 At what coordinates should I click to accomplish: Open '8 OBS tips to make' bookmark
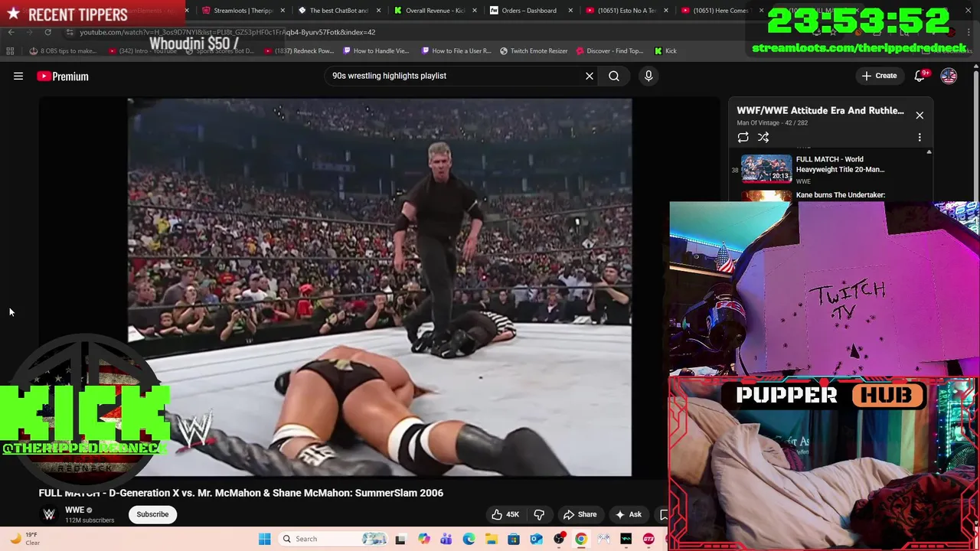(x=63, y=51)
